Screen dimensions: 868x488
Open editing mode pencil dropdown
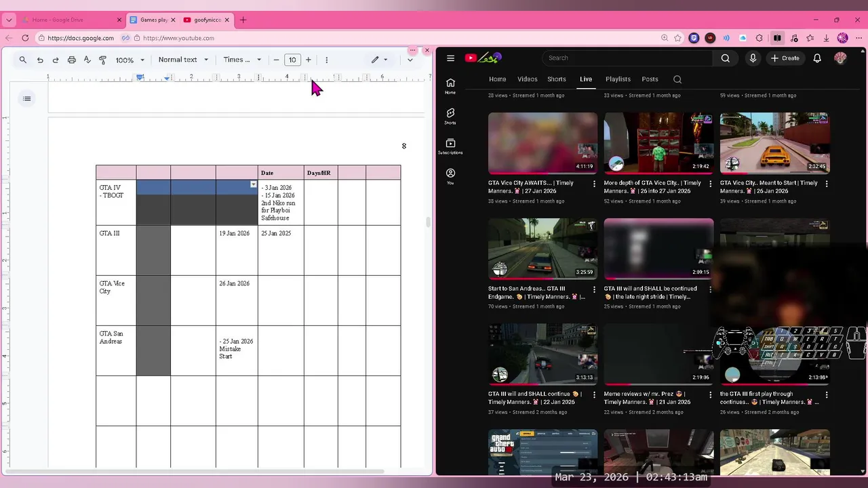(379, 60)
